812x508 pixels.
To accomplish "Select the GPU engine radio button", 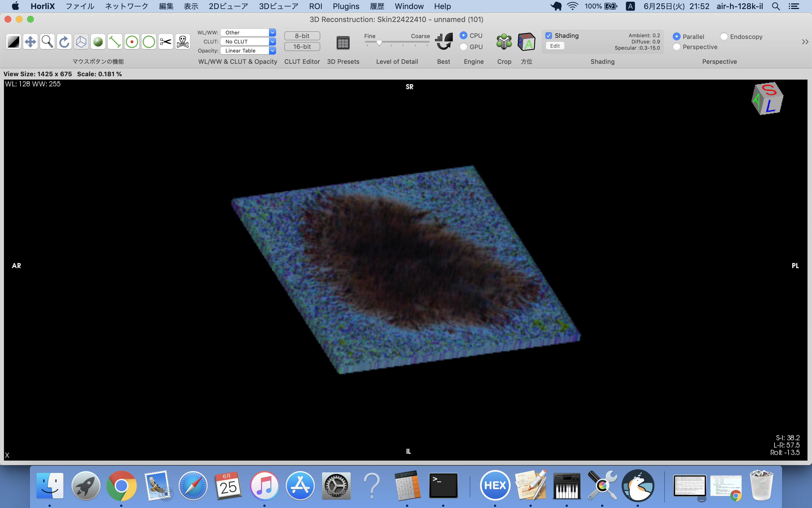I will [x=464, y=47].
